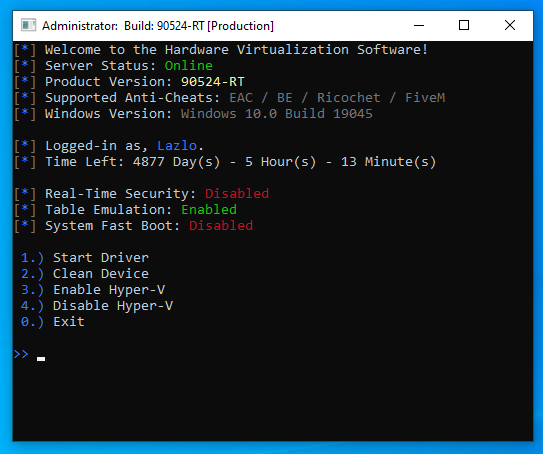Viewport: 543px width, 454px height.
Task: Select the '4.) Disable Hyper-V' entry
Action: click(x=97, y=306)
